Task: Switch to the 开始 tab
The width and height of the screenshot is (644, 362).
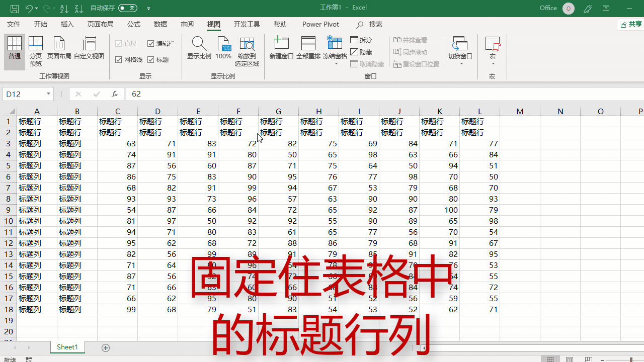Action: [x=41, y=24]
